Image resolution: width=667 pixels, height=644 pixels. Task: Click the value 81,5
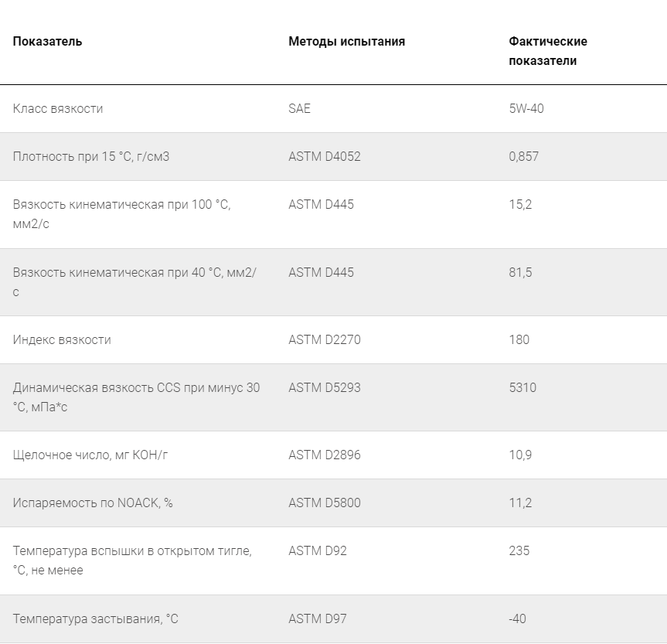click(520, 273)
